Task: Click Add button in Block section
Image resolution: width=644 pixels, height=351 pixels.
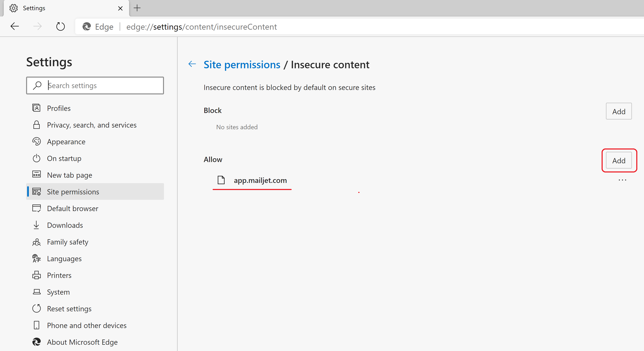Action: click(619, 112)
